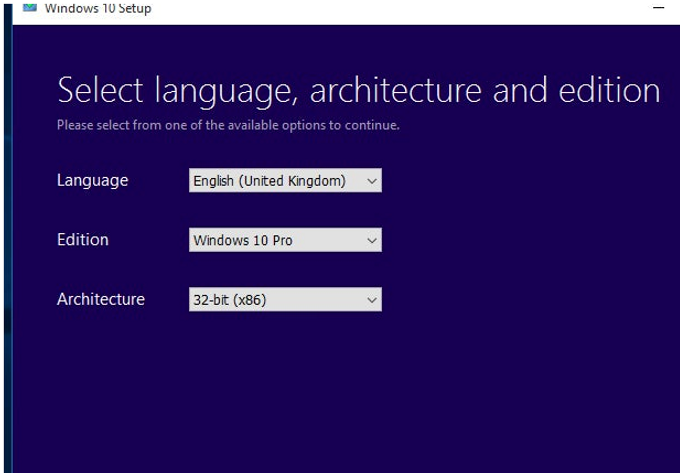Screen dimensions: 680x473
Task: Click the Edition label
Action: coord(82,240)
